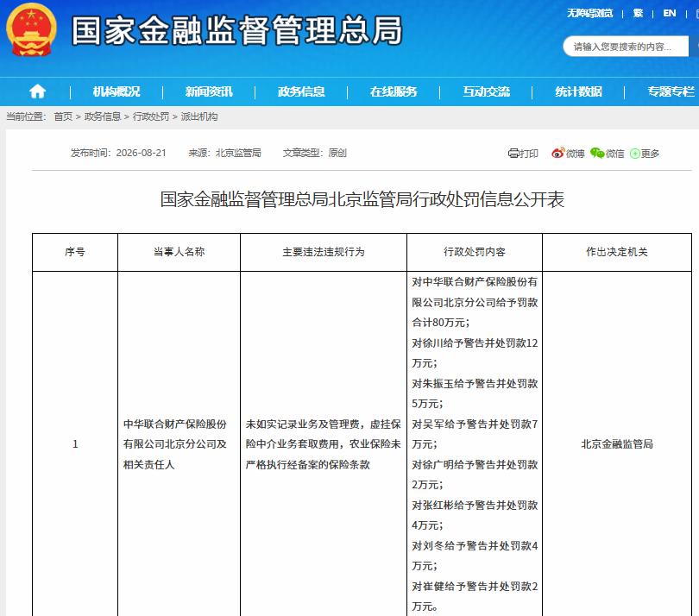Open the 在线服务 menu
Viewport: 699px width, 616px height.
click(394, 91)
